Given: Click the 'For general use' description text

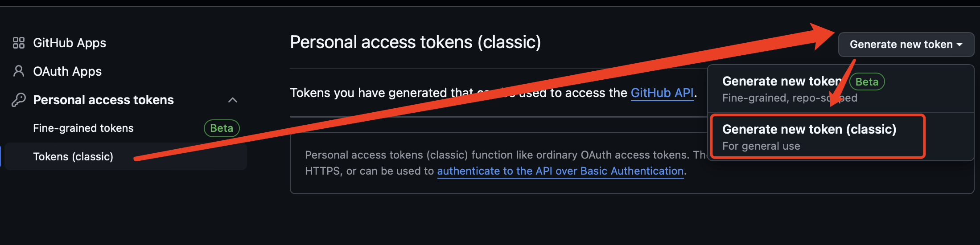Looking at the screenshot, I should coord(761,146).
